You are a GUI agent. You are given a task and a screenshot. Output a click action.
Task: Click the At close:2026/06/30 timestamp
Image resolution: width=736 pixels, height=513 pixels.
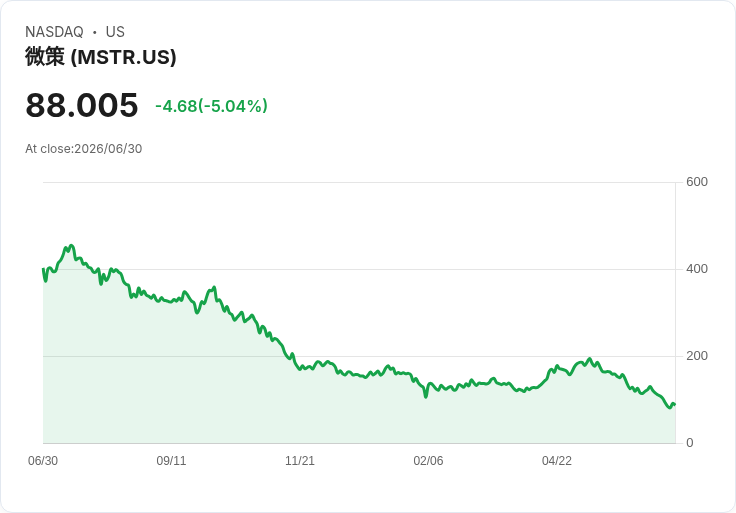point(84,149)
